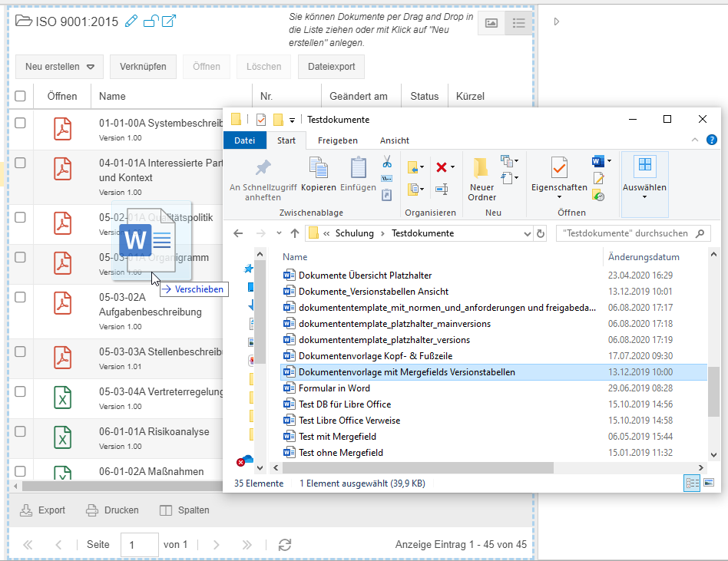Switch to thumbnail image view
728x561 pixels.
pos(491,24)
